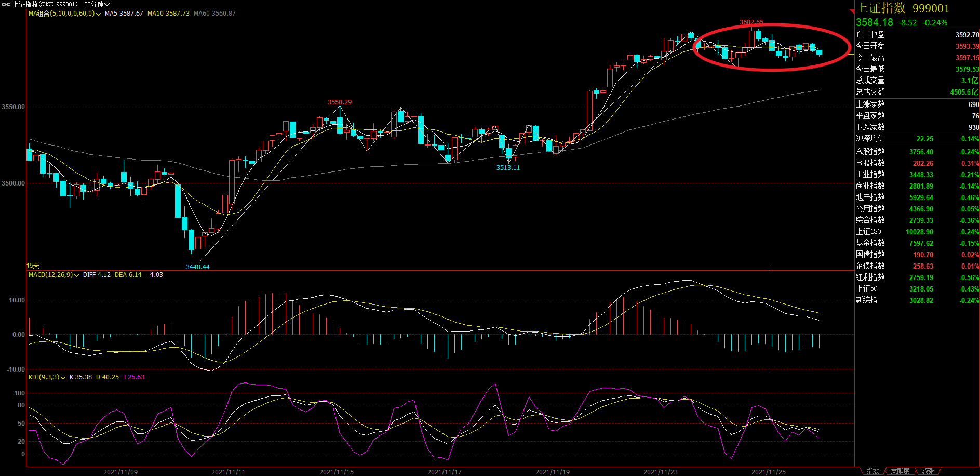This screenshot has height=476, width=980.
Task: Switch to the 领涨 tab
Action: tap(928, 471)
